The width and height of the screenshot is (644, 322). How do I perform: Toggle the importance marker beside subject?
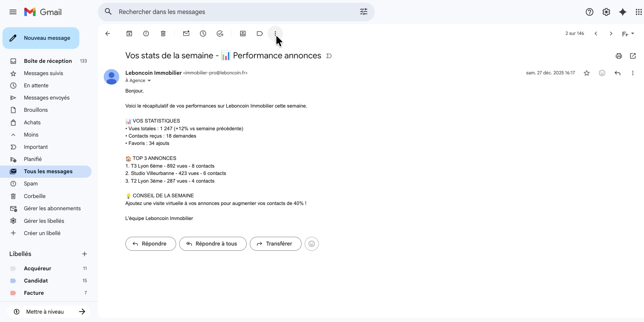329,56
